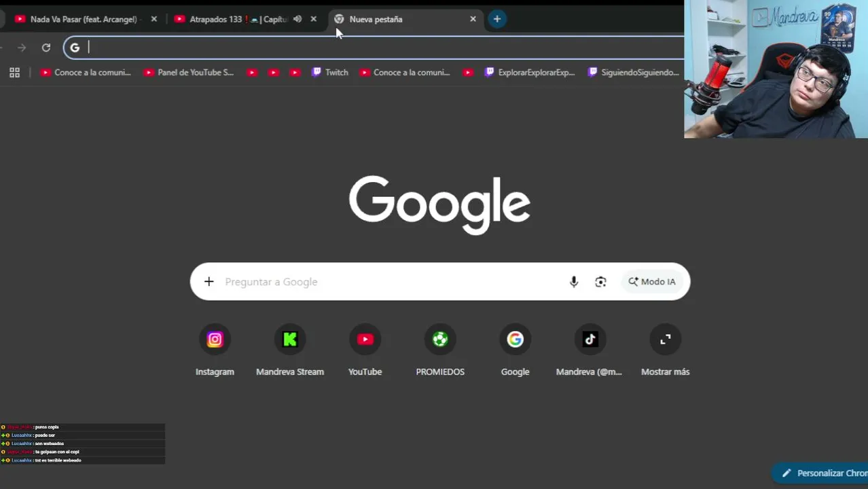This screenshot has width=868, height=489.
Task: Open the ExplorarExplorarExp... bookmark
Action: click(530, 73)
